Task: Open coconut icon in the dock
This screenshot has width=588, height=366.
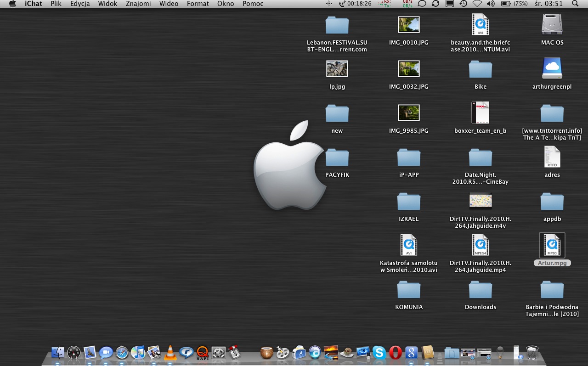Action: pyautogui.click(x=266, y=352)
